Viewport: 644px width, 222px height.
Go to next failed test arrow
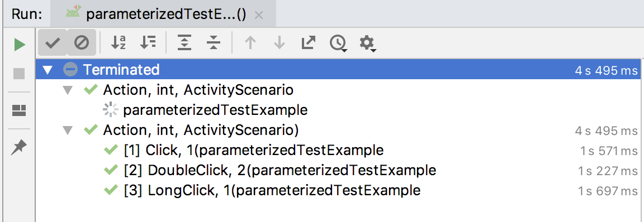[280, 42]
